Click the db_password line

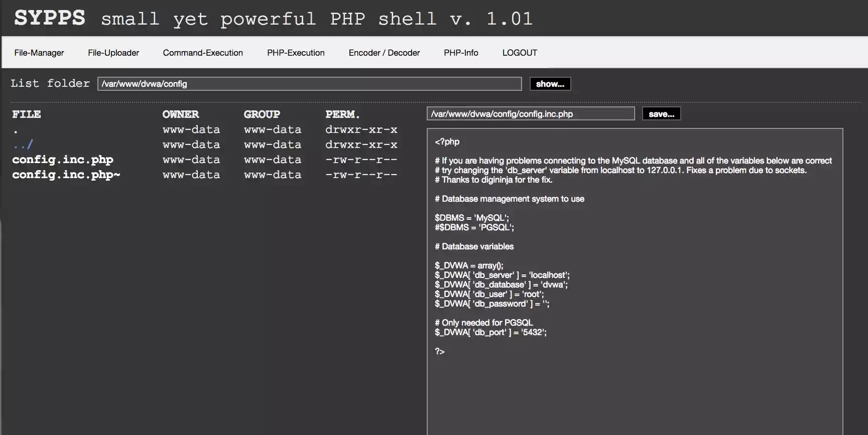point(492,304)
